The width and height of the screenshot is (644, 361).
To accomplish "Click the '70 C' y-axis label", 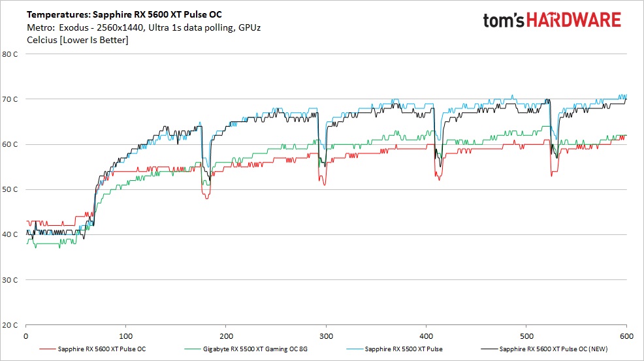I will click(x=10, y=99).
